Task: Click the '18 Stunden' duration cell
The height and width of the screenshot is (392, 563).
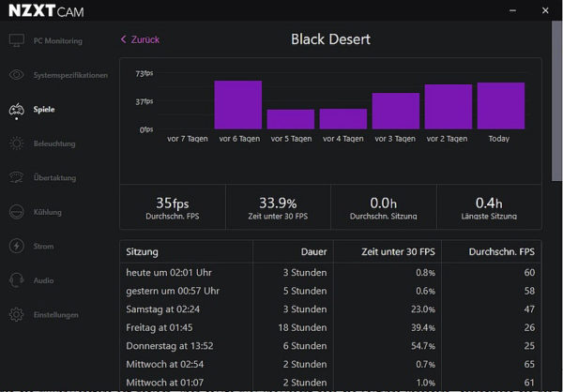Action: (x=302, y=327)
